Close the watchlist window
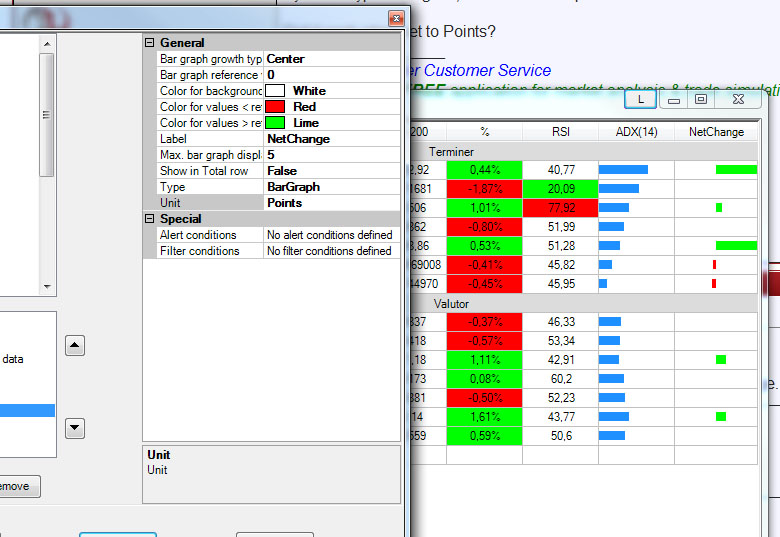This screenshot has height=537, width=780. (x=738, y=99)
